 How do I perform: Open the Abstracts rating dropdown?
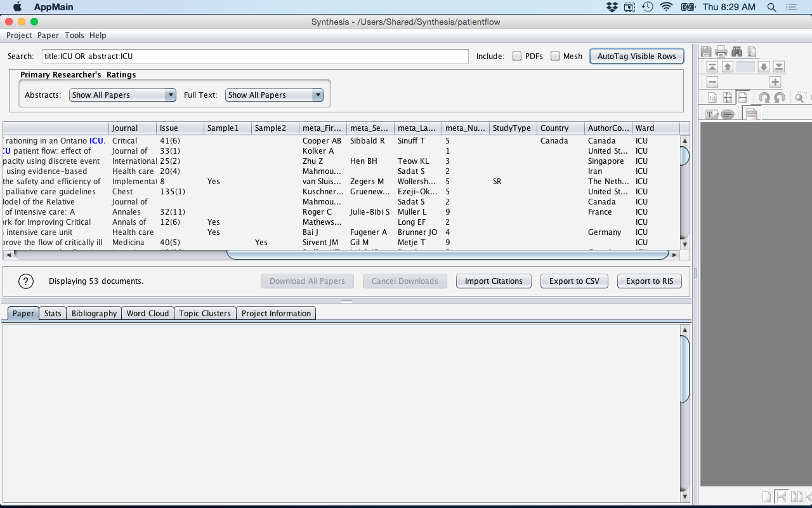click(122, 95)
